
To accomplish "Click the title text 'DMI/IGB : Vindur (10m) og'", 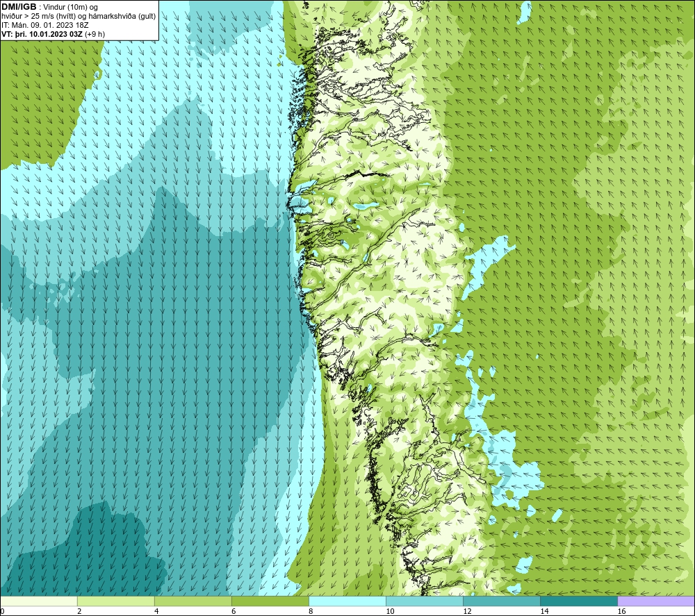I will click(x=49, y=7).
